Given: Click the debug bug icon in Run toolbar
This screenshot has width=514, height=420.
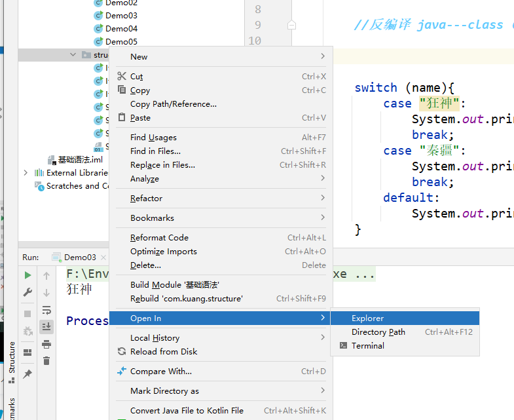Looking at the screenshot, I should (x=28, y=331).
